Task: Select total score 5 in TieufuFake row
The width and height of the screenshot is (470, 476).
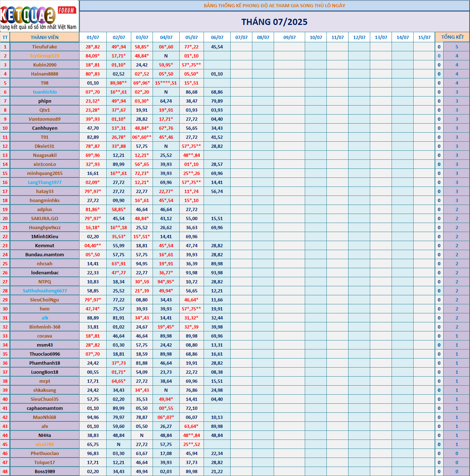Action: [457, 47]
